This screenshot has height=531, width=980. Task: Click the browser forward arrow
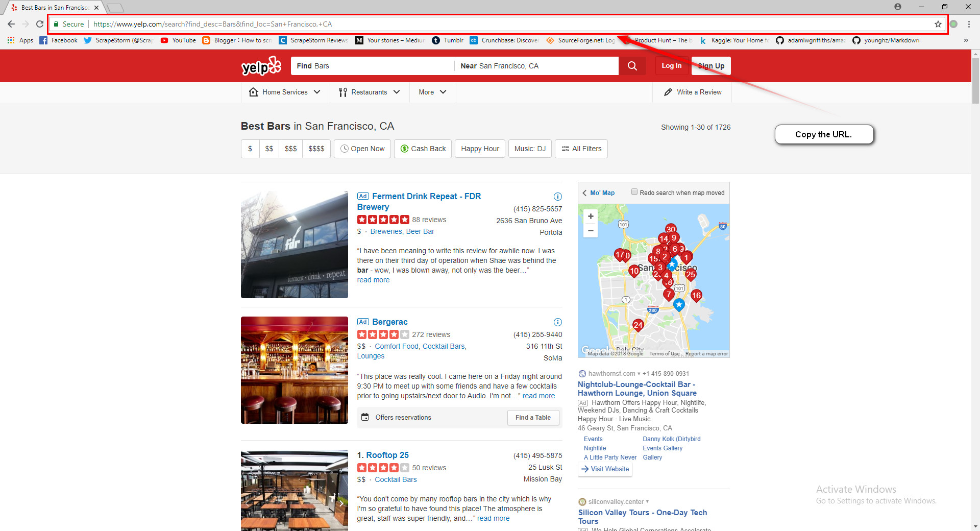pyautogui.click(x=26, y=24)
